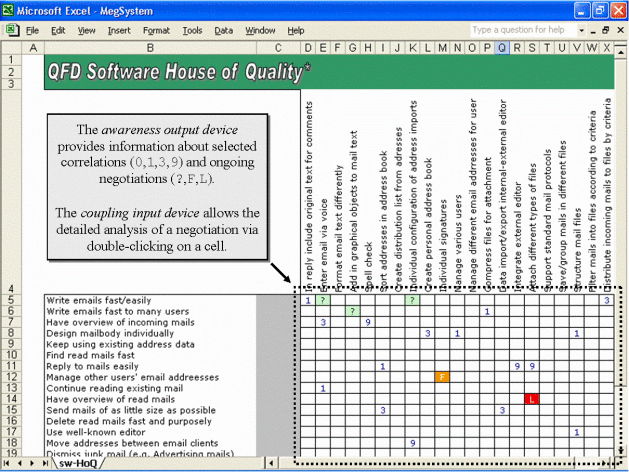Select row 12 header

12,377
